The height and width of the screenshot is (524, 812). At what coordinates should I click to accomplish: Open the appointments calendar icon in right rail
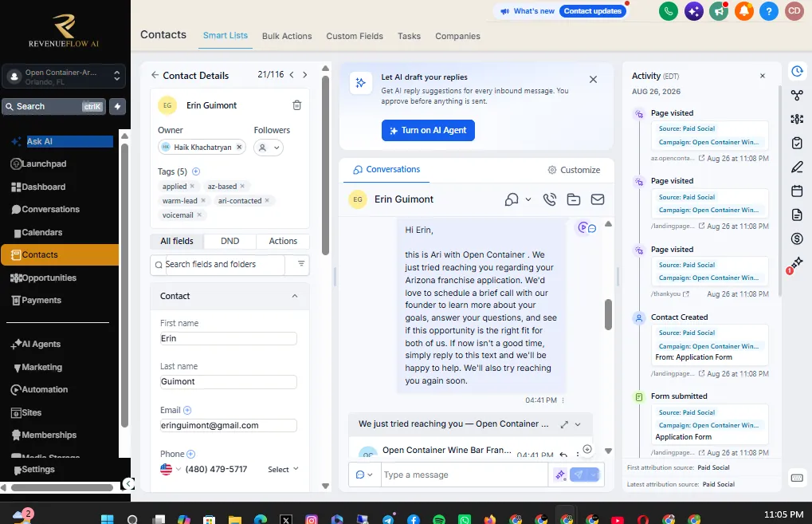coord(797,191)
